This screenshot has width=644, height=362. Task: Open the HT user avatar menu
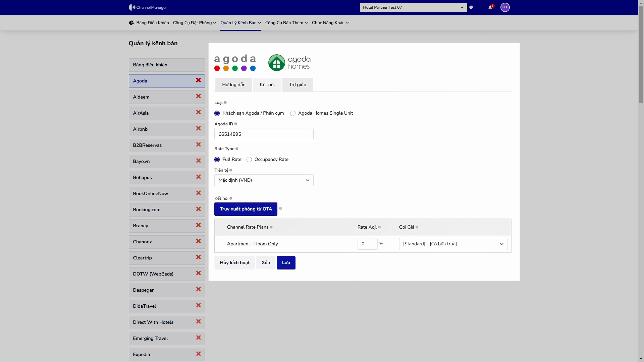(x=505, y=7)
